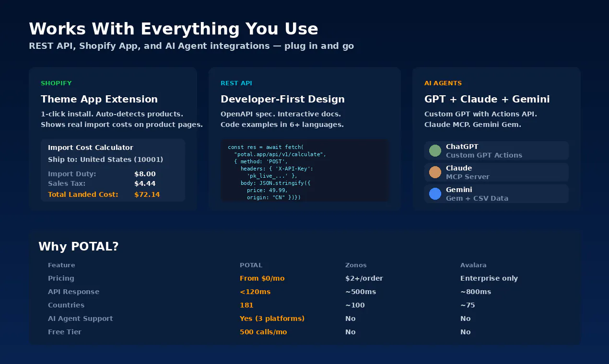Click the POTAL column header
Image resolution: width=609 pixels, height=364 pixels.
pos(251,265)
